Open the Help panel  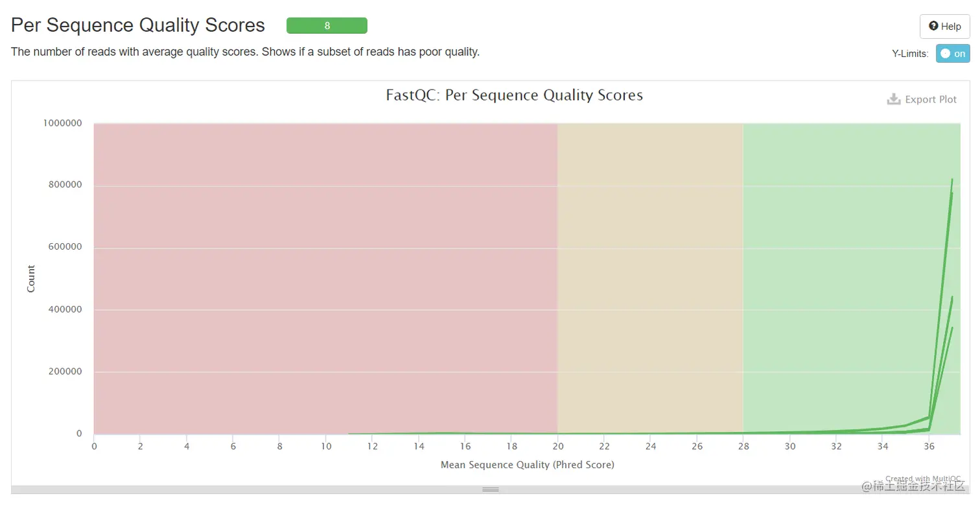944,27
